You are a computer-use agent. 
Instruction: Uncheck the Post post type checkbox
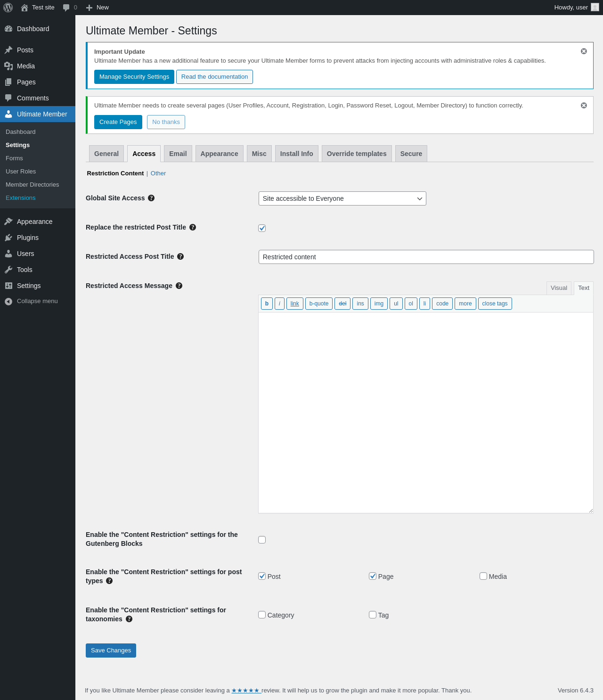tap(262, 576)
